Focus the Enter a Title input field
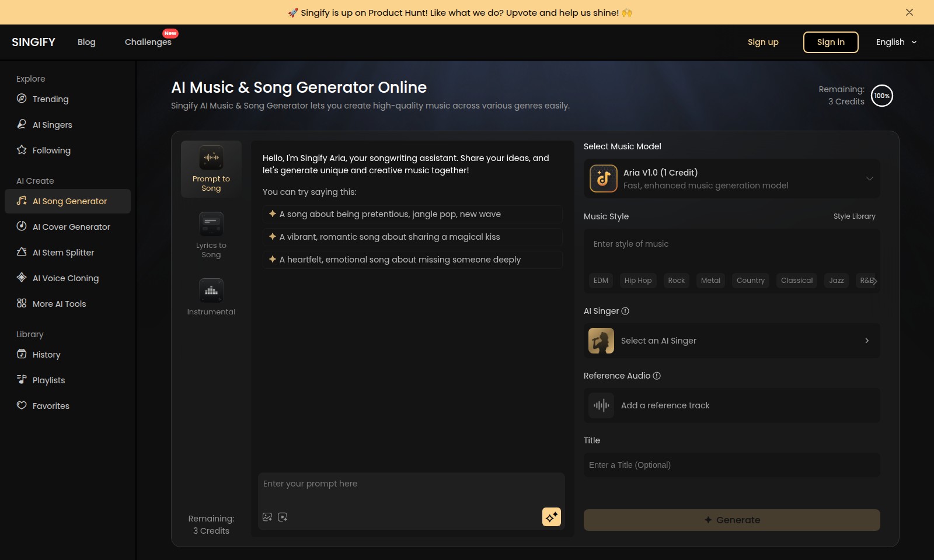The image size is (934, 560). tap(732, 465)
